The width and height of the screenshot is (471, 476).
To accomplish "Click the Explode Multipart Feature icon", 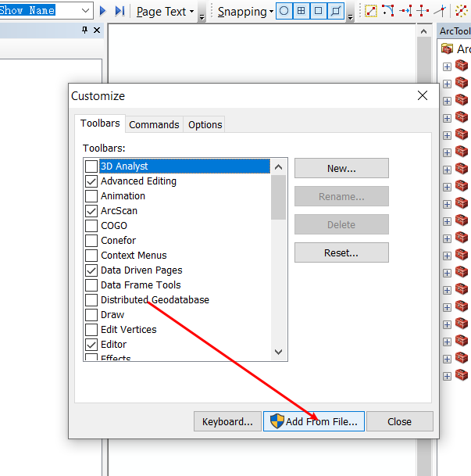I will point(462,11).
